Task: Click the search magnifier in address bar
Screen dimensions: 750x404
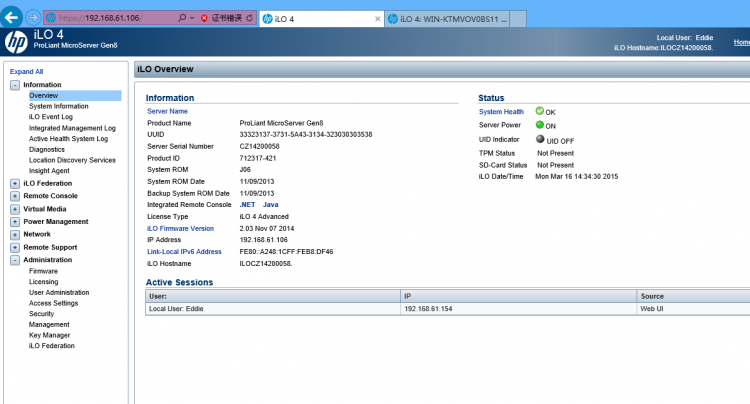Action: [182, 18]
